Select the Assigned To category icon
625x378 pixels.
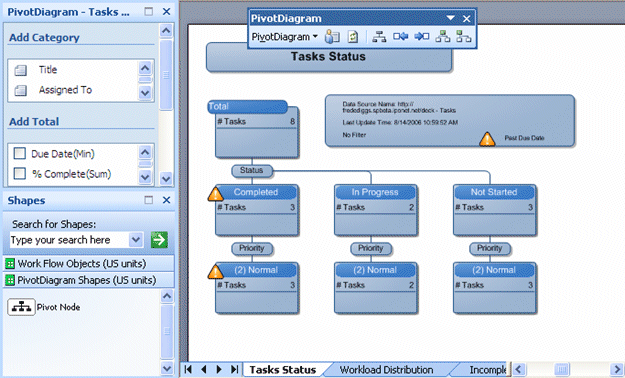(x=21, y=91)
